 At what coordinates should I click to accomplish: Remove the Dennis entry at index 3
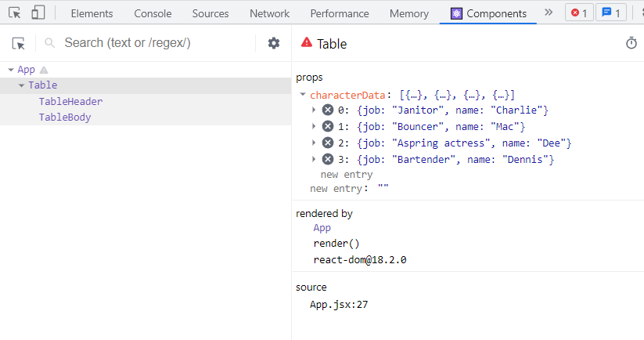[x=328, y=159]
